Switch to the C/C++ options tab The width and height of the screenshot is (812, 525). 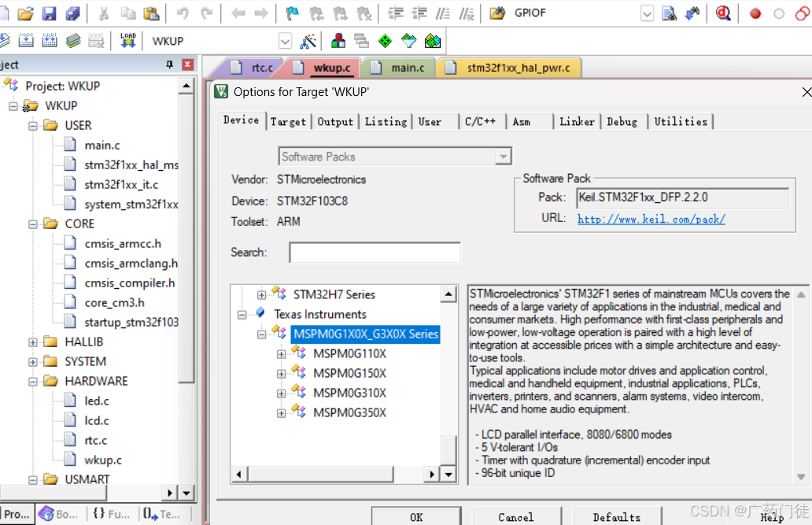tap(480, 121)
